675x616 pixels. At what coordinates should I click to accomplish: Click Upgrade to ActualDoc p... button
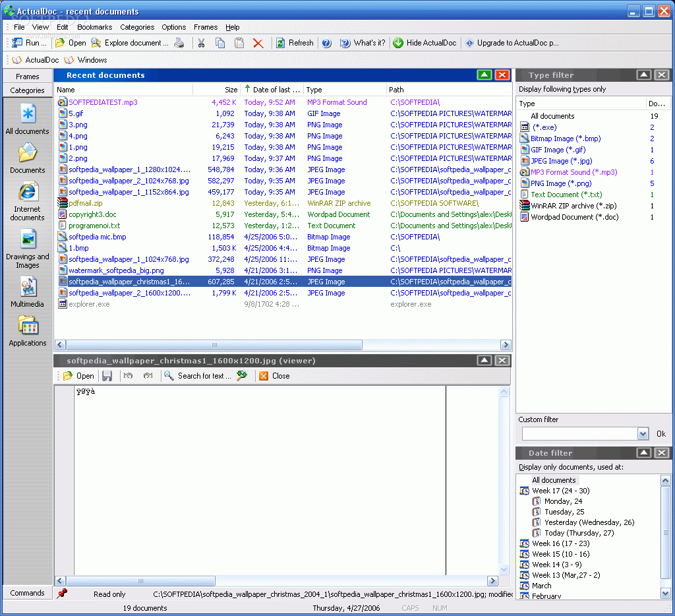tap(512, 43)
